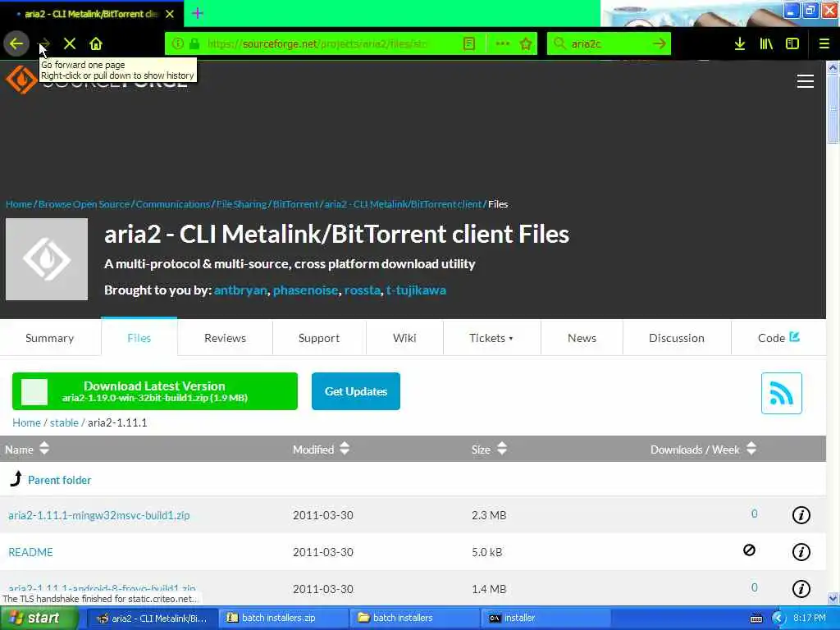The width and height of the screenshot is (840, 630).
Task: Sort files by Name column arrows
Action: [x=44, y=449]
